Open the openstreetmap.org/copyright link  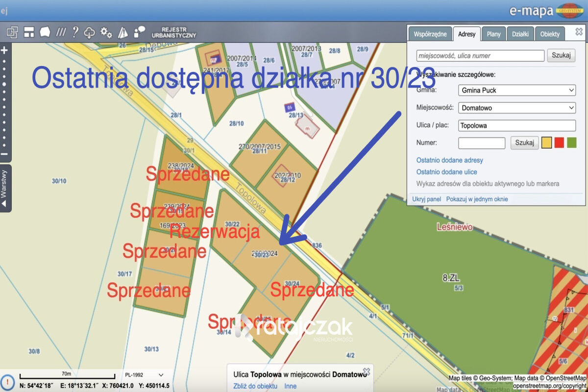pyautogui.click(x=550, y=386)
